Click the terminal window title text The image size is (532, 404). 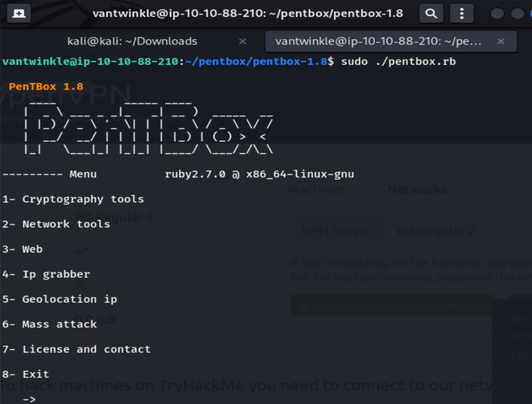(x=247, y=14)
